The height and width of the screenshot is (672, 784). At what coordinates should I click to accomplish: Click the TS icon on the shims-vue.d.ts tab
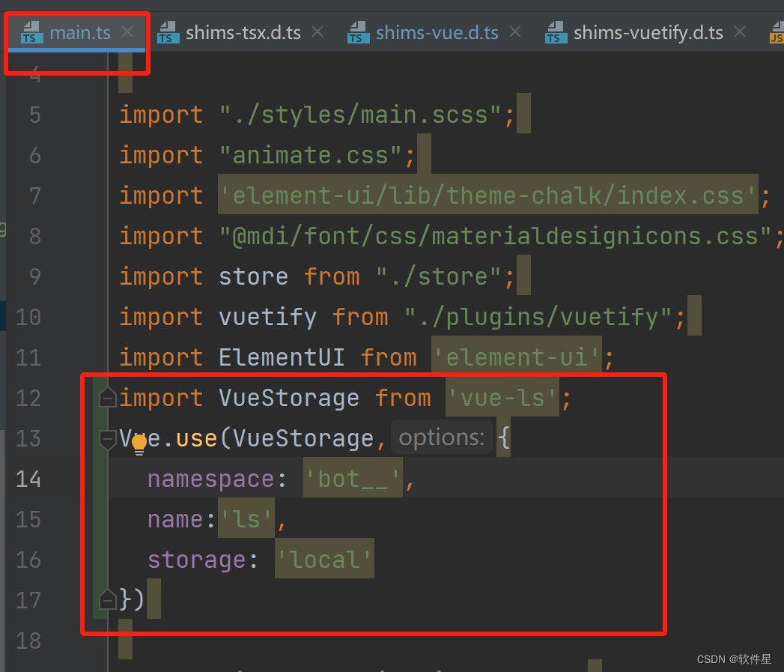[x=358, y=31]
